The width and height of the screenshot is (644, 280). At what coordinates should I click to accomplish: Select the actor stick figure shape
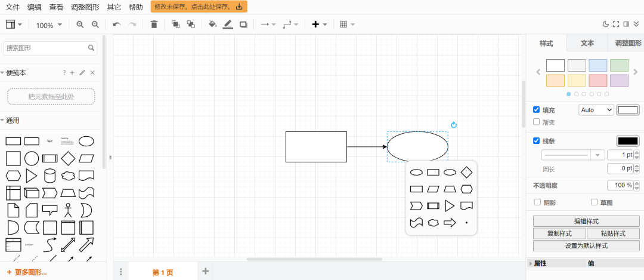click(x=68, y=210)
